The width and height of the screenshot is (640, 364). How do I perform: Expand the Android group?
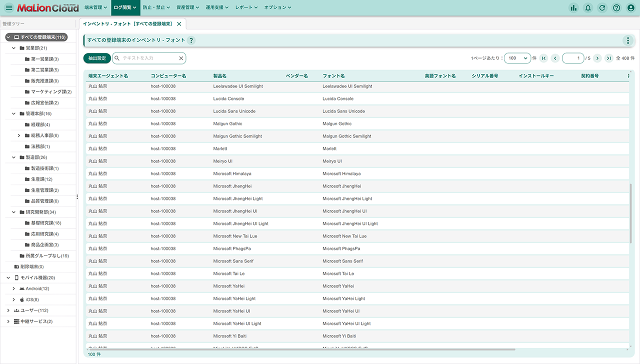pyautogui.click(x=14, y=288)
